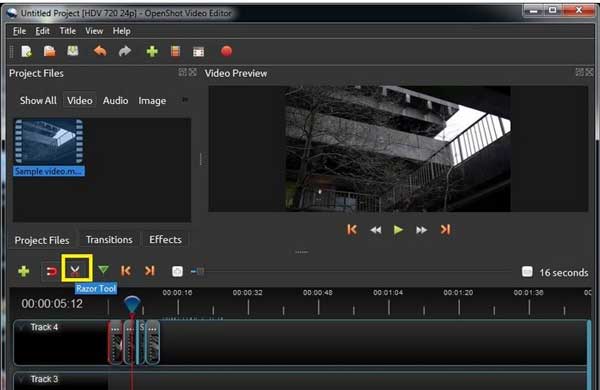
Task: Open the Edit menu
Action: pyautogui.click(x=42, y=31)
